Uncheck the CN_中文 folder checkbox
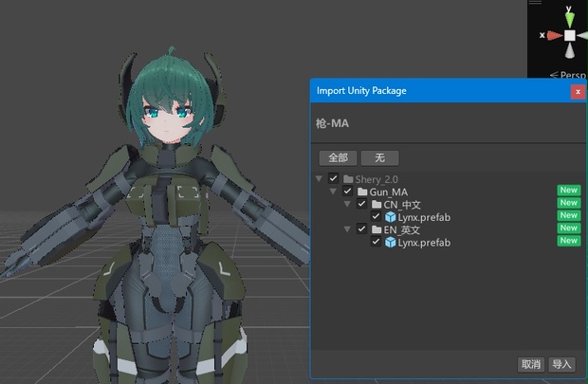This screenshot has width=588, height=384. click(x=361, y=204)
